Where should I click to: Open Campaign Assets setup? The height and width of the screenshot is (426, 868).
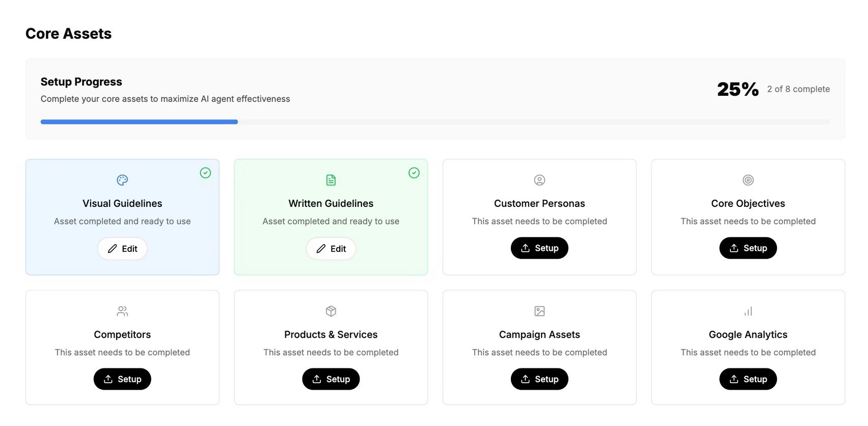click(539, 379)
